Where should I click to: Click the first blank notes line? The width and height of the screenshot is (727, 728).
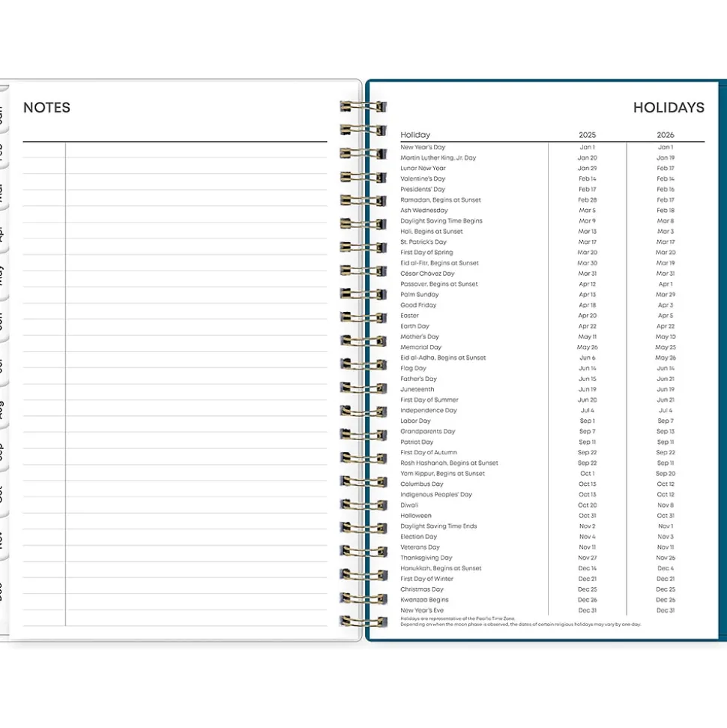pyautogui.click(x=195, y=150)
